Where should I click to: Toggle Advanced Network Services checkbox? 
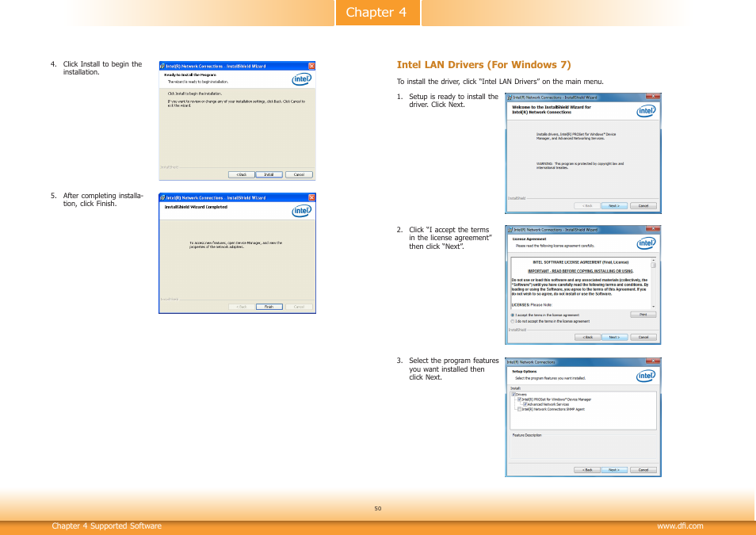[525, 404]
